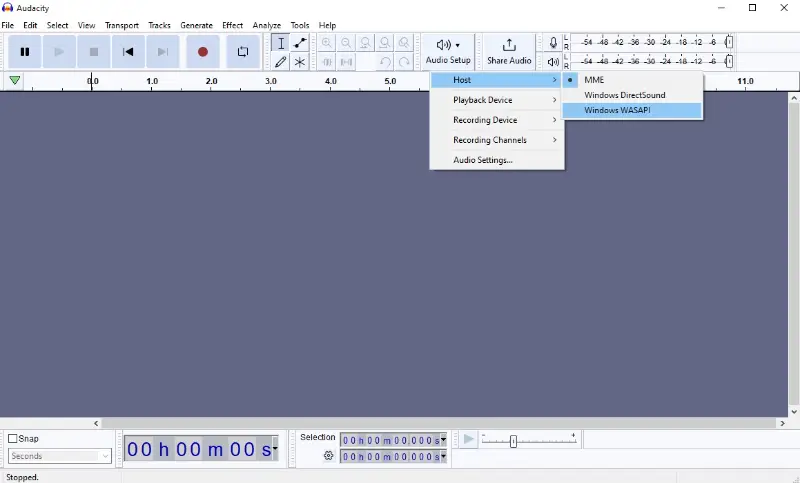Click the Play-at-speed button
The image size is (800, 483).
tap(468, 439)
